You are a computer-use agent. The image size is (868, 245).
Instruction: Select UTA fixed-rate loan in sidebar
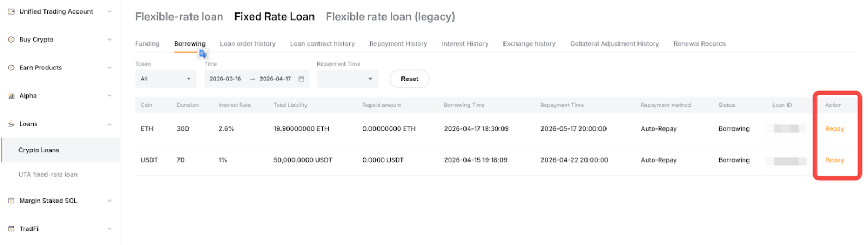(x=48, y=175)
